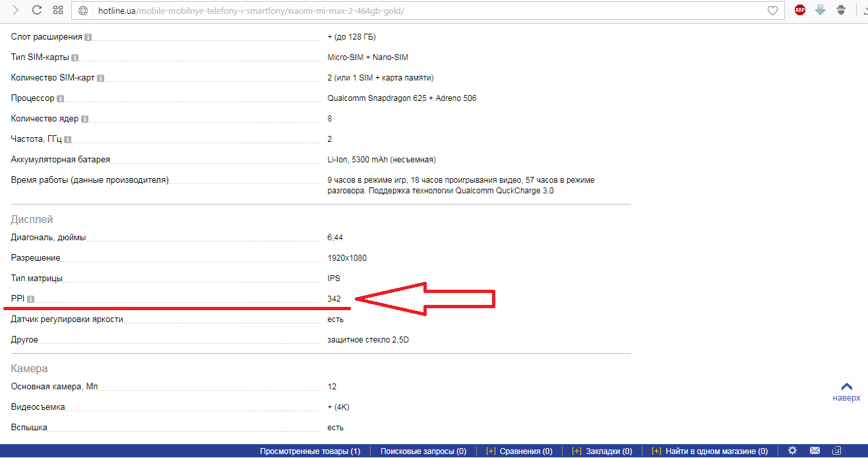Click info icon next to Тип SIM-карты

[75, 57]
